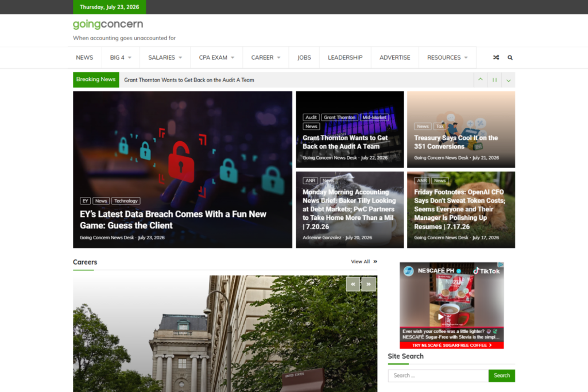Show next breaking news with down arrow
The width and height of the screenshot is (588, 392).
[x=509, y=80]
